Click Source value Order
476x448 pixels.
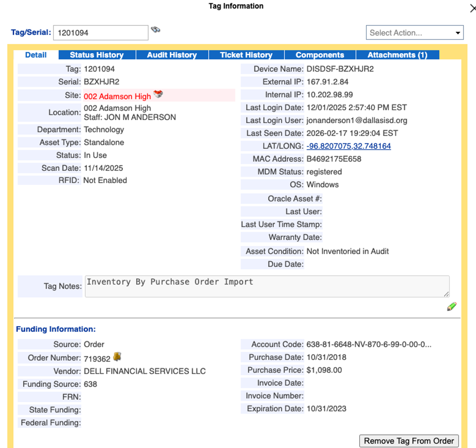[x=94, y=344]
